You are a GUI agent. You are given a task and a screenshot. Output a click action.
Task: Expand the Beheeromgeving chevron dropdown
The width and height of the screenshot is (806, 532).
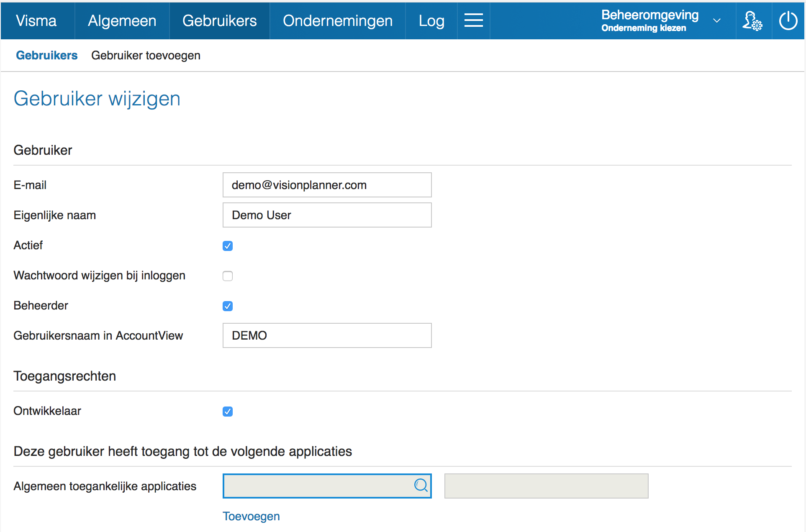(x=717, y=20)
